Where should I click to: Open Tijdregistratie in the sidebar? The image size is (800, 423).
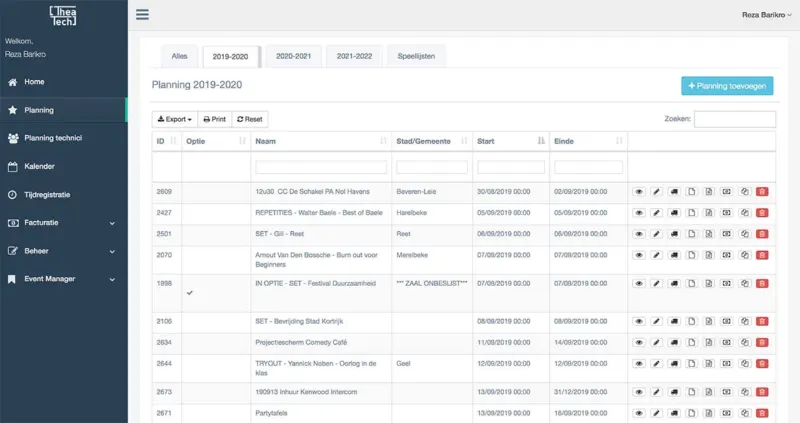(x=63, y=195)
